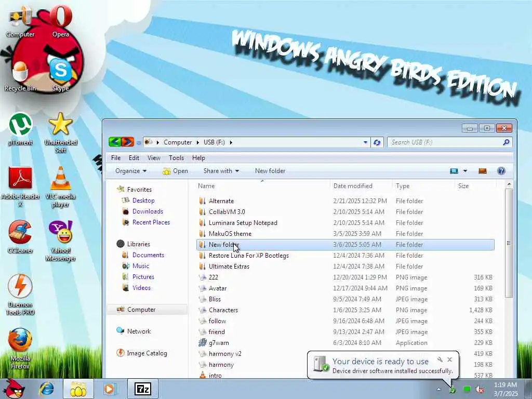Screen dimensions: 532x399
Task: Open the Angry Birds Start button
Action: [x=14, y=389]
